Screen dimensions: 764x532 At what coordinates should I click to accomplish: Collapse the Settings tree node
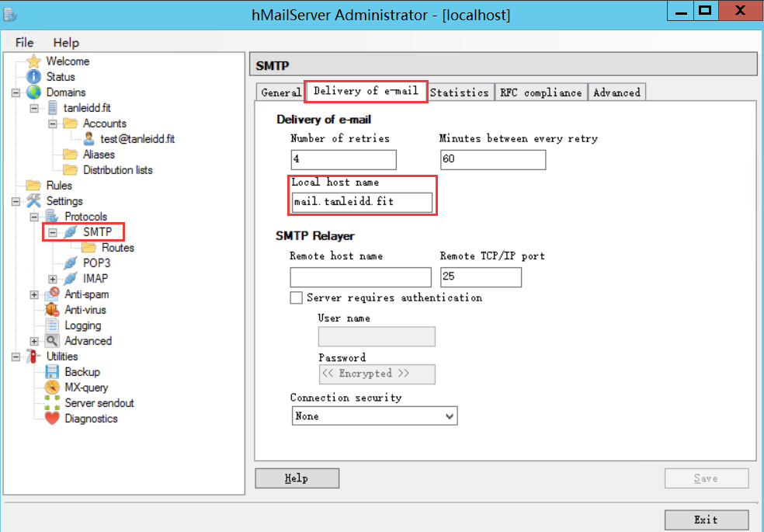pos(16,201)
